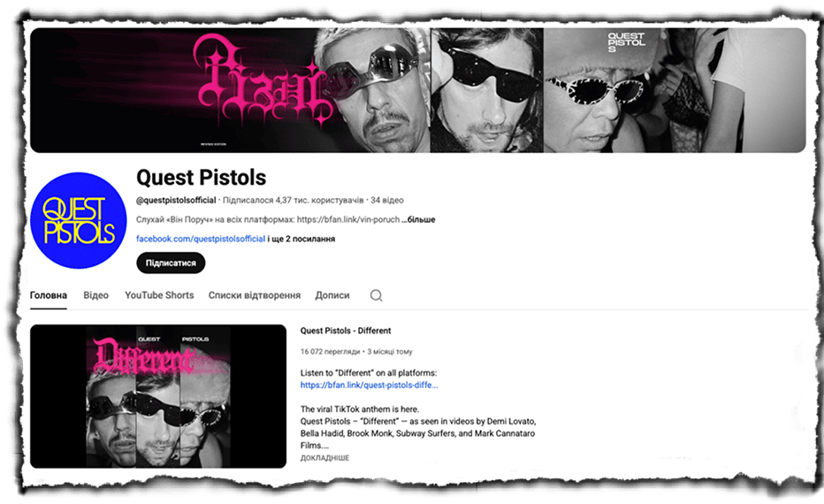Expand video description with ДОКЛАДНІШЕ
Image resolution: width=824 pixels, height=504 pixels.
(324, 458)
